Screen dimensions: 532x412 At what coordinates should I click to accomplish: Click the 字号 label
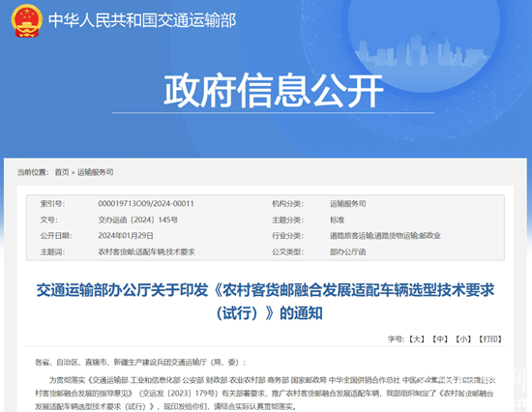click(x=396, y=339)
